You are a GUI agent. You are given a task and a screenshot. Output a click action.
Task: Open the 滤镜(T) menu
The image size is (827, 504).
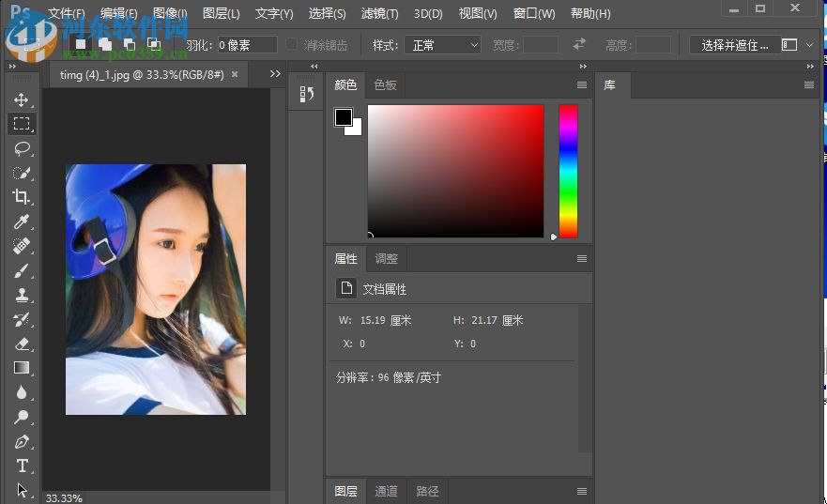click(380, 14)
